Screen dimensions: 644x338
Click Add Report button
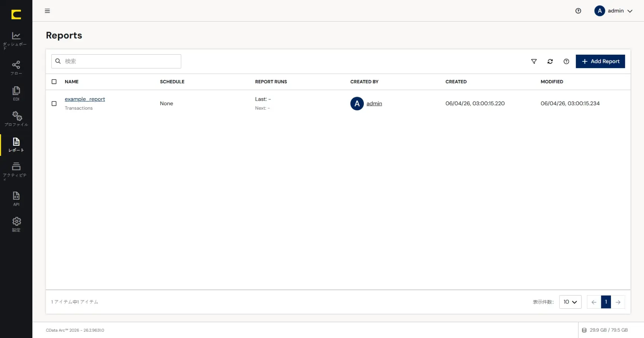point(600,61)
